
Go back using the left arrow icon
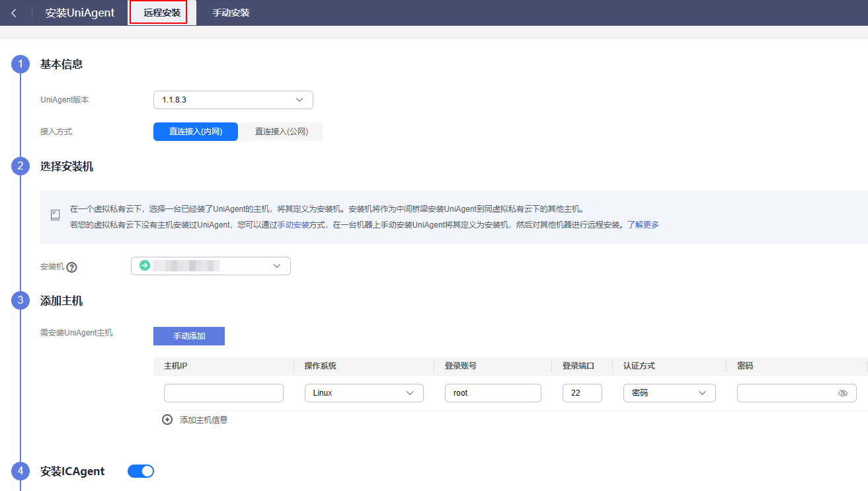[14, 13]
